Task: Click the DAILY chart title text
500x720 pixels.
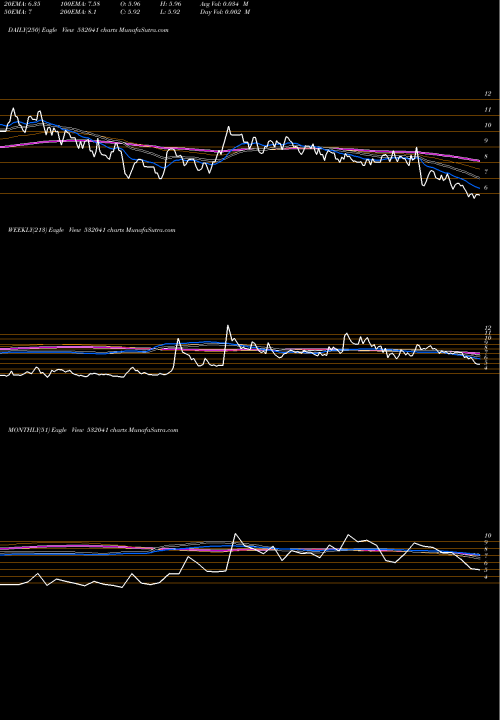Action: click(88, 30)
